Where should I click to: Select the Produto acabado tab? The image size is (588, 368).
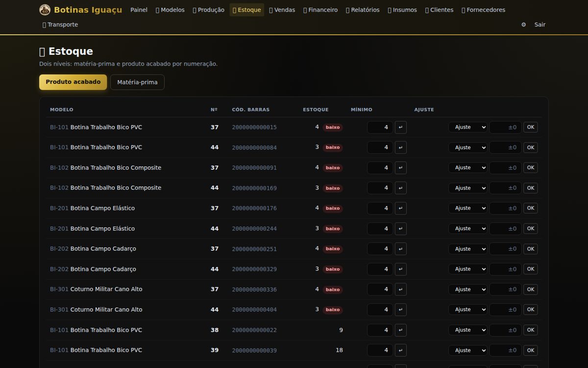73,82
